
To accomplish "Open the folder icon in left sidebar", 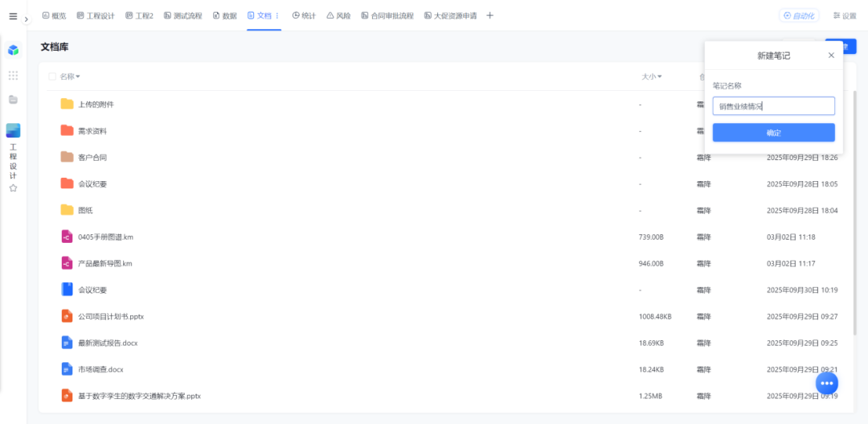I will coord(14,100).
